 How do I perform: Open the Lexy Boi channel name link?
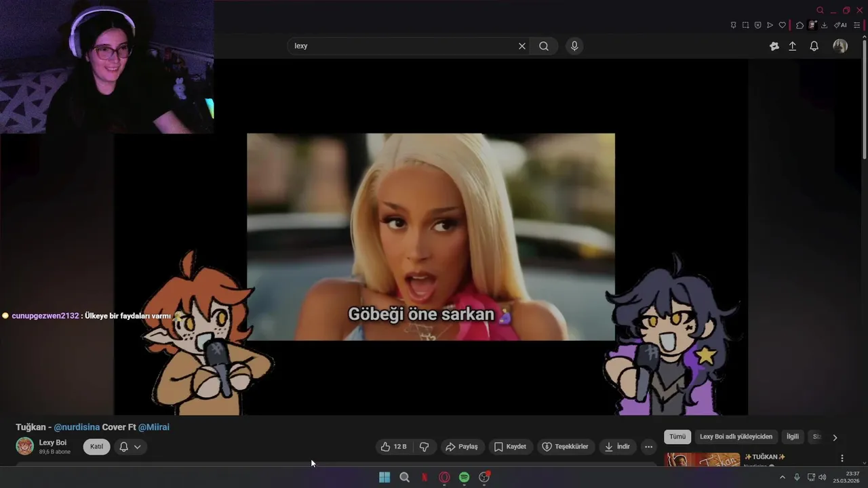click(53, 443)
